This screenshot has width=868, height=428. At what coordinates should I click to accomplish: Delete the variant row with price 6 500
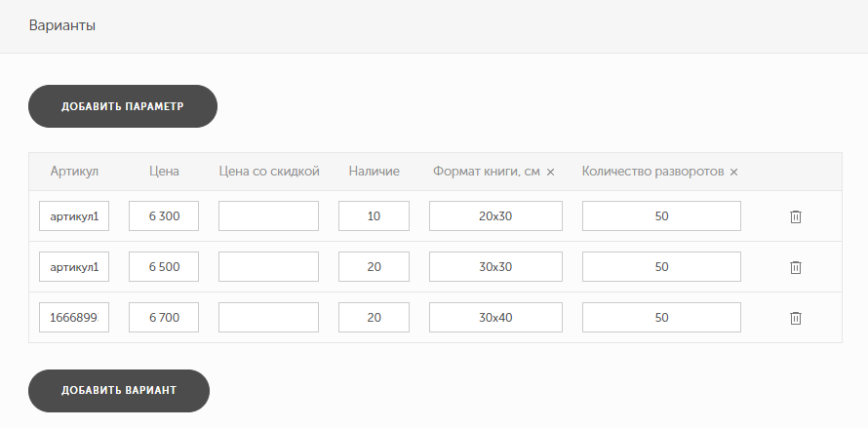click(x=796, y=267)
